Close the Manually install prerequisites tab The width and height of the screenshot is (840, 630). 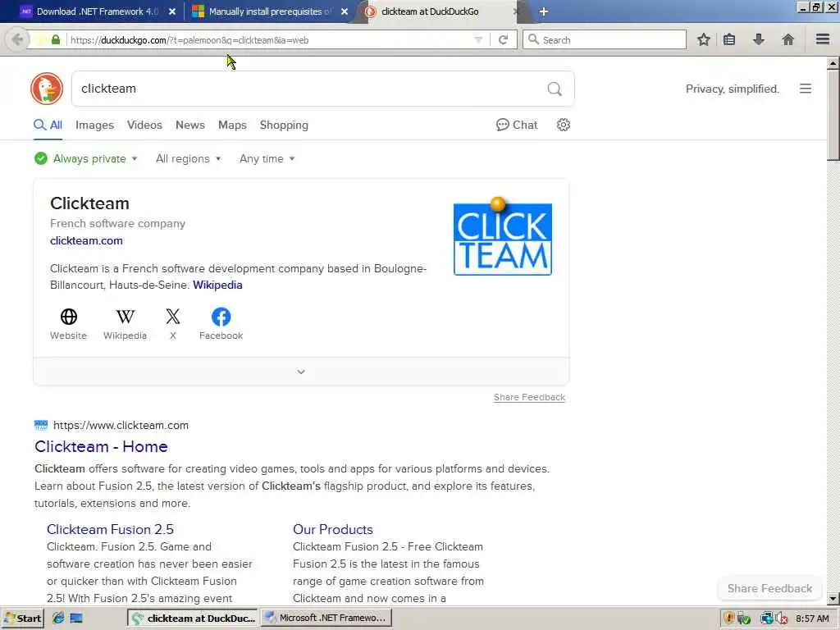tap(345, 11)
